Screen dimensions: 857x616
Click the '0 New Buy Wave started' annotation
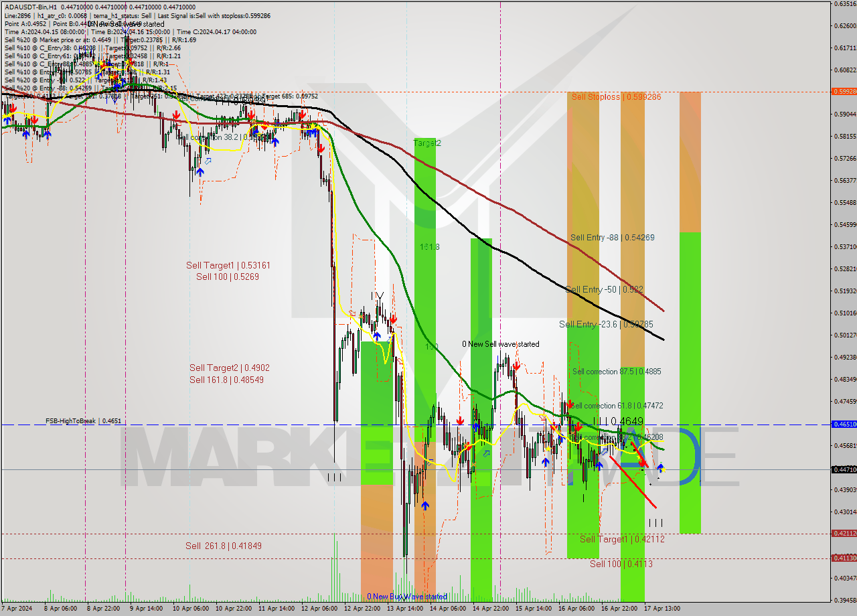tap(407, 597)
